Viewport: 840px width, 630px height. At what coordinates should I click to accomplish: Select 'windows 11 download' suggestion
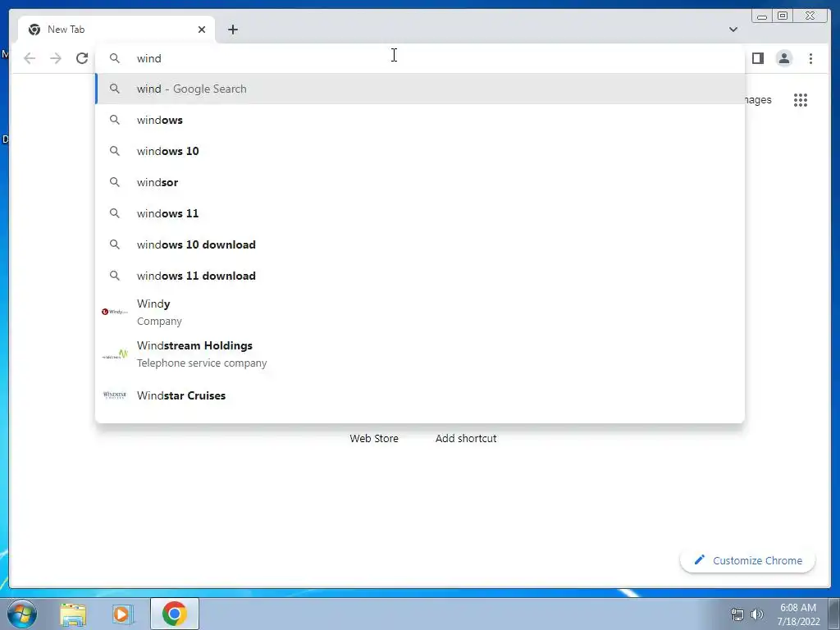pyautogui.click(x=419, y=276)
